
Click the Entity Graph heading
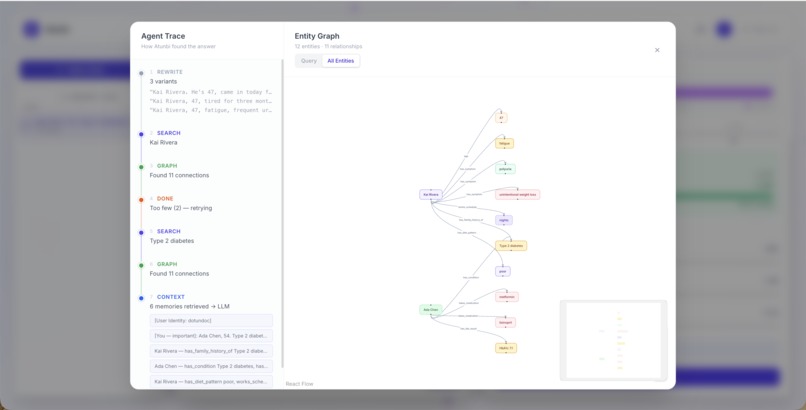pos(317,36)
